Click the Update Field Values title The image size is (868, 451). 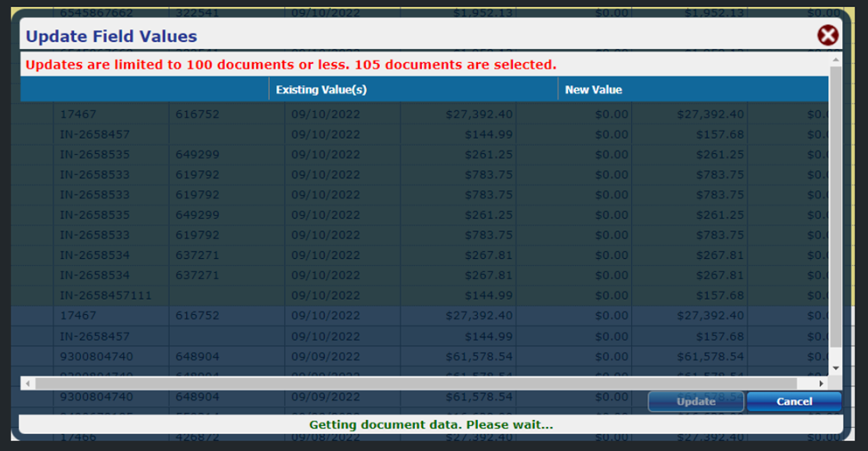(x=111, y=36)
